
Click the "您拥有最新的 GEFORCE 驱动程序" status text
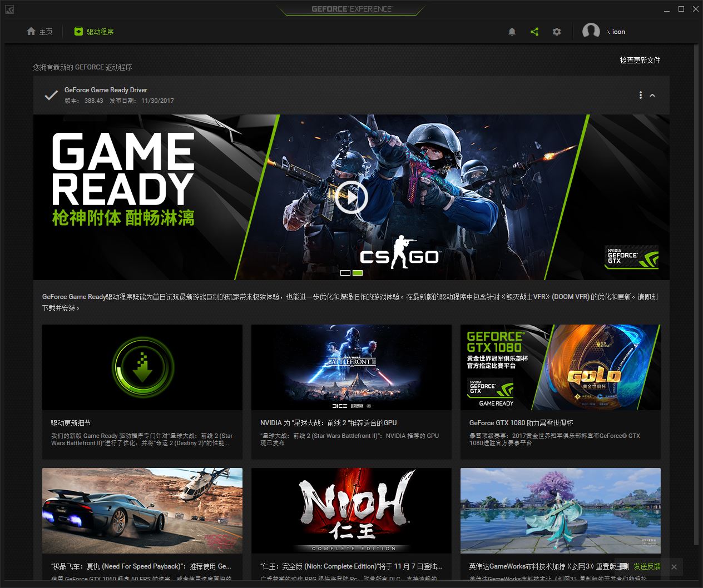(82, 67)
